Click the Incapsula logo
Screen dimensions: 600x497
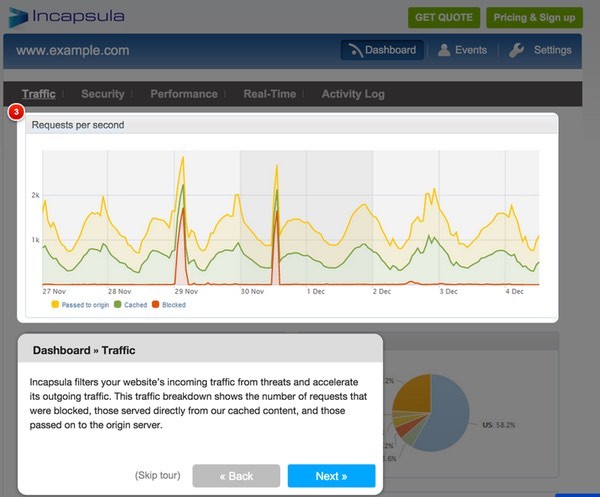click(67, 17)
